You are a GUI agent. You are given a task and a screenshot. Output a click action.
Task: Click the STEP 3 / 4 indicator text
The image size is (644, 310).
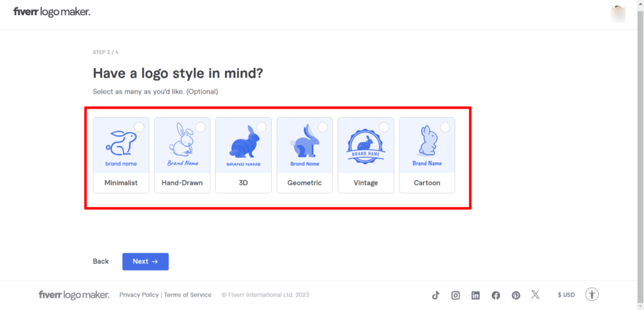point(106,53)
